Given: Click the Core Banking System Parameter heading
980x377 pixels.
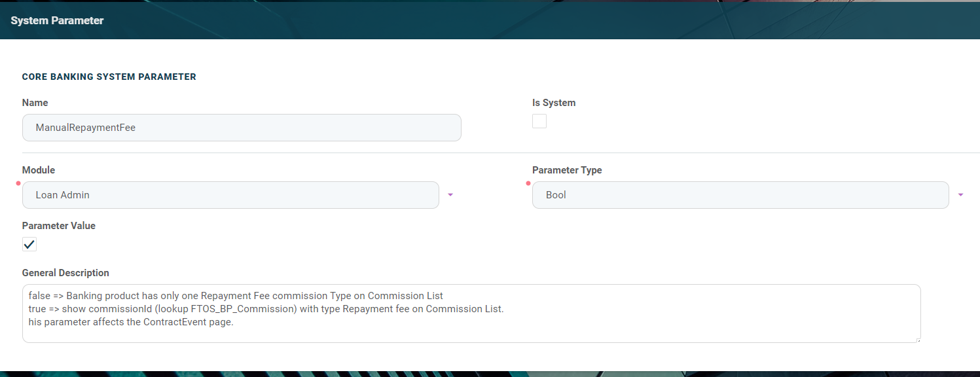Looking at the screenshot, I should 109,77.
